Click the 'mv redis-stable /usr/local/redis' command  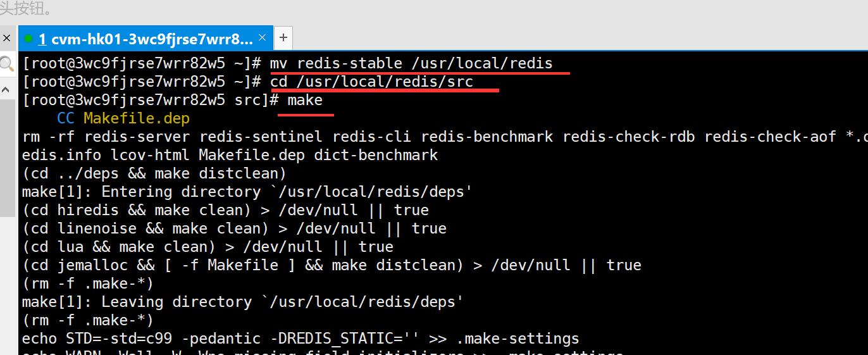(411, 64)
